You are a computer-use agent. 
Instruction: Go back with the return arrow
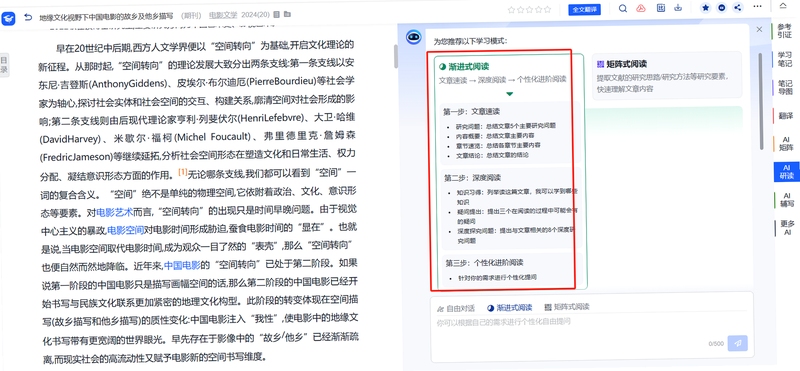[x=28, y=17]
